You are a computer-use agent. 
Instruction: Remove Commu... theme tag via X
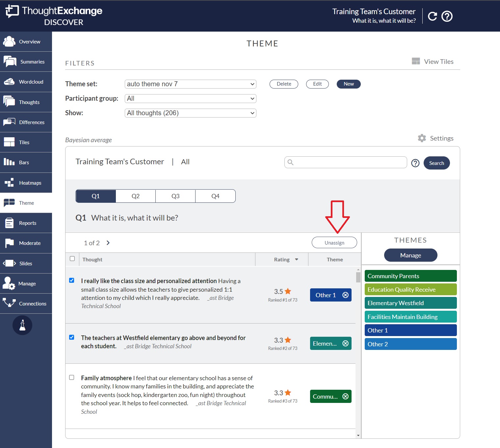pos(345,396)
